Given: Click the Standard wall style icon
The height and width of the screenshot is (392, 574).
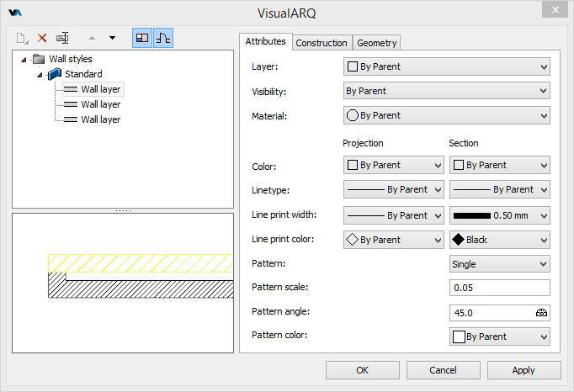Looking at the screenshot, I should click(x=55, y=74).
